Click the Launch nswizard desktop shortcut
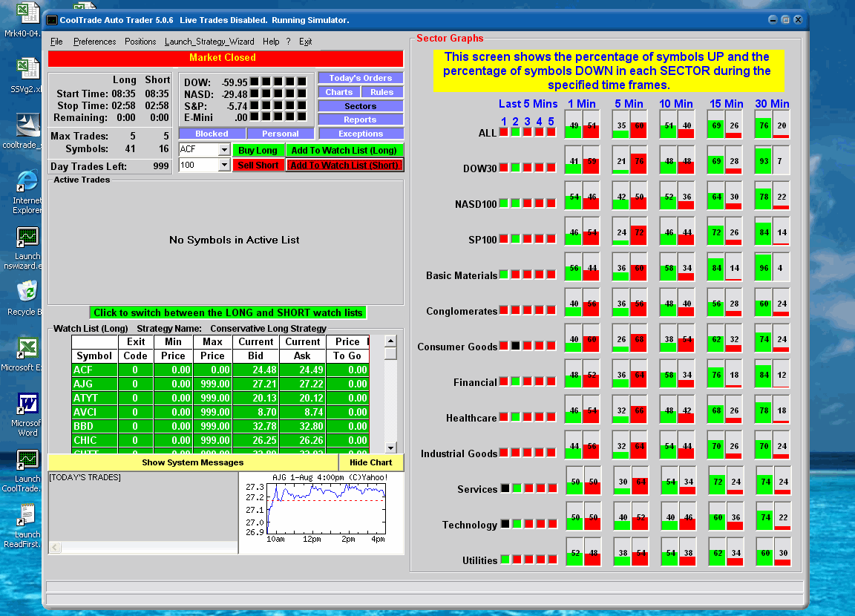This screenshot has height=616, width=855. 27,237
